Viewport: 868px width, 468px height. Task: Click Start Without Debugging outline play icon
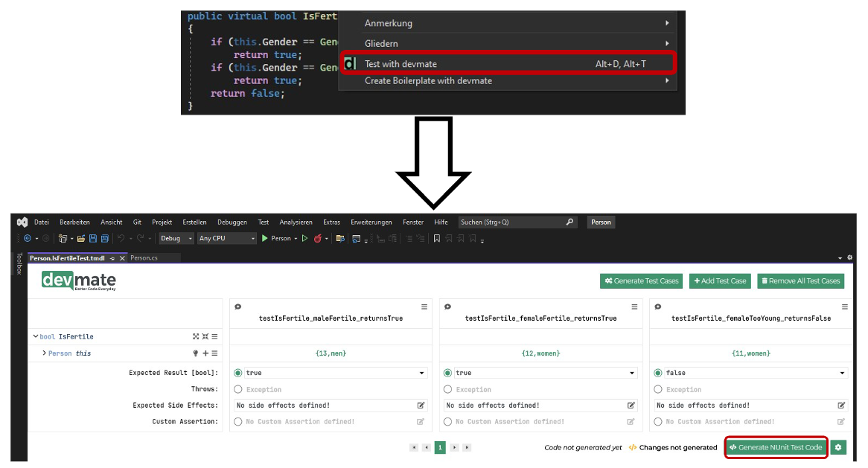304,238
